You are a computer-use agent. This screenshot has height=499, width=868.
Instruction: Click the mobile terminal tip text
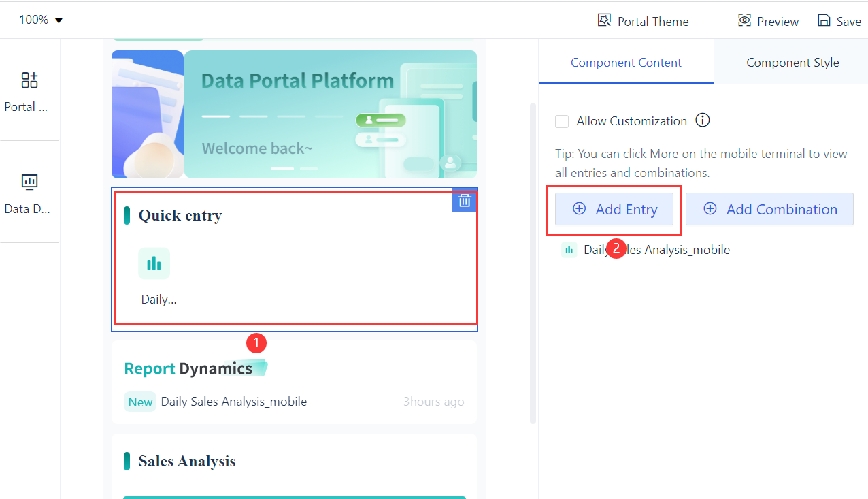tap(701, 163)
